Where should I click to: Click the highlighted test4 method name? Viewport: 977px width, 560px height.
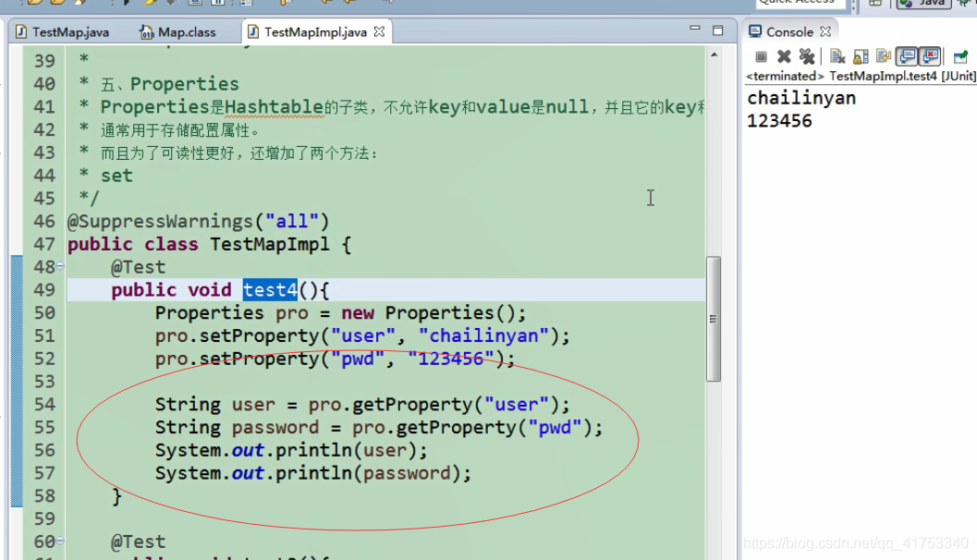coord(270,289)
